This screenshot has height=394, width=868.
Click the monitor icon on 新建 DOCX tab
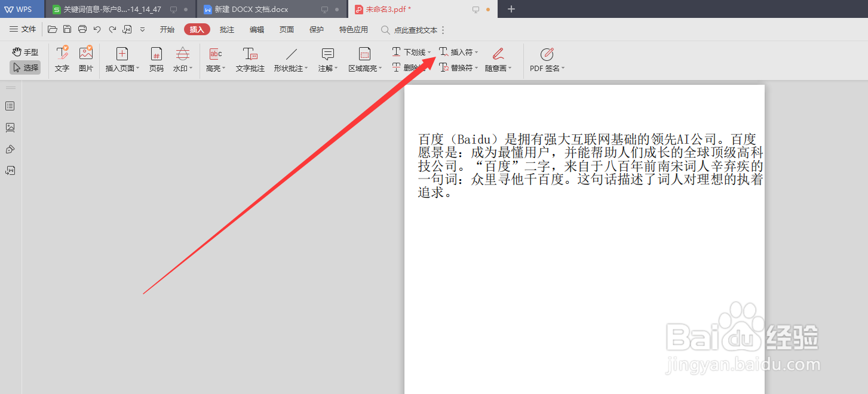[325, 10]
